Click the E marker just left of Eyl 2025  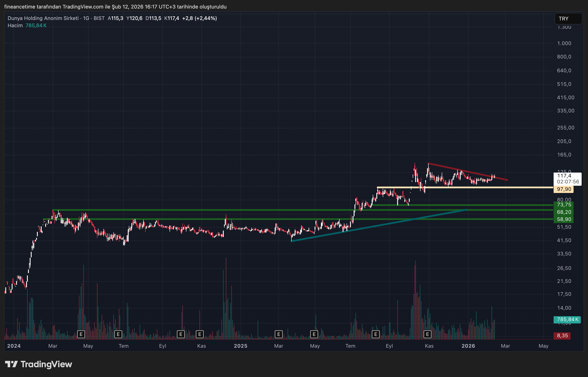tap(376, 334)
